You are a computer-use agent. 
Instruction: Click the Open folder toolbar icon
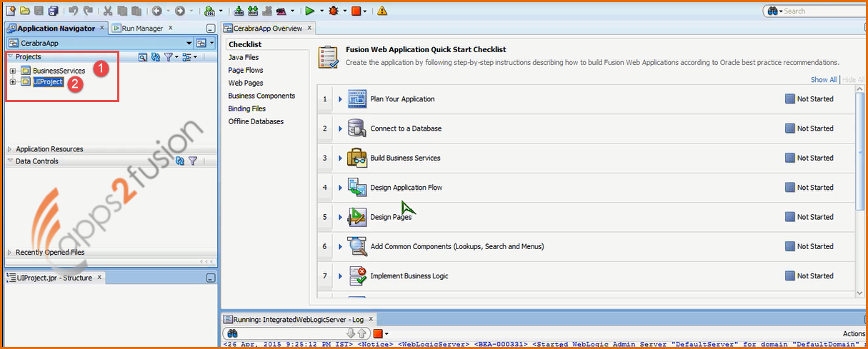pos(25,11)
